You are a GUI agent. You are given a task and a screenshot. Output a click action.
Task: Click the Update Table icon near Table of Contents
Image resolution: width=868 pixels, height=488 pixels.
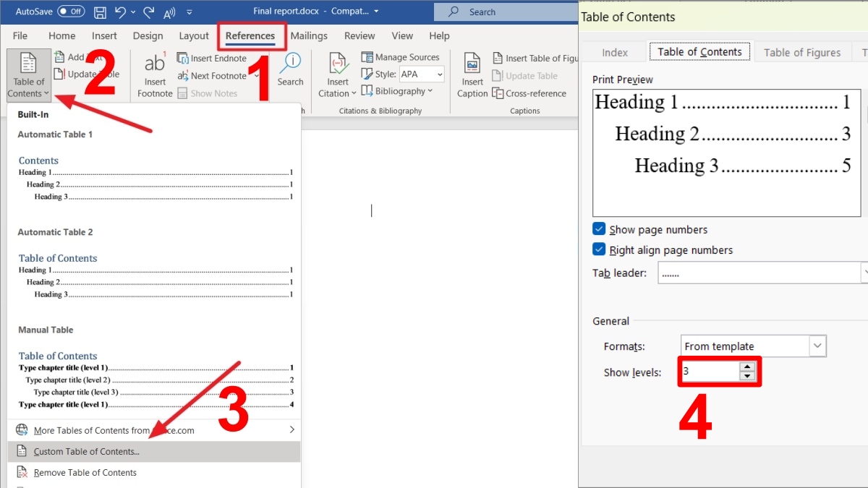(x=59, y=74)
